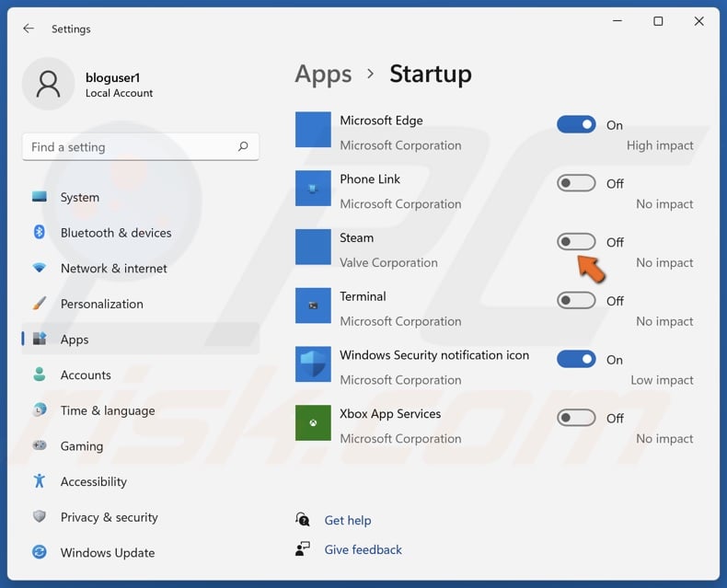
Task: Select the Network wifi icon
Action: click(40, 268)
